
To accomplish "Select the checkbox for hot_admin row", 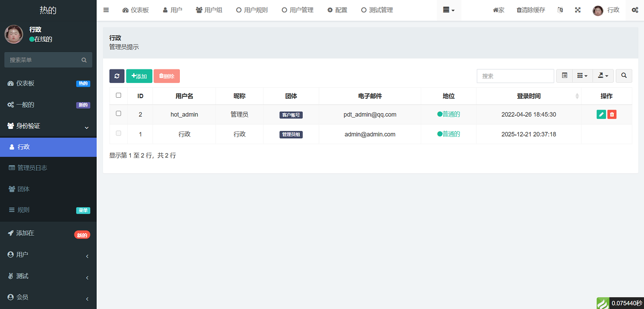I will [118, 114].
